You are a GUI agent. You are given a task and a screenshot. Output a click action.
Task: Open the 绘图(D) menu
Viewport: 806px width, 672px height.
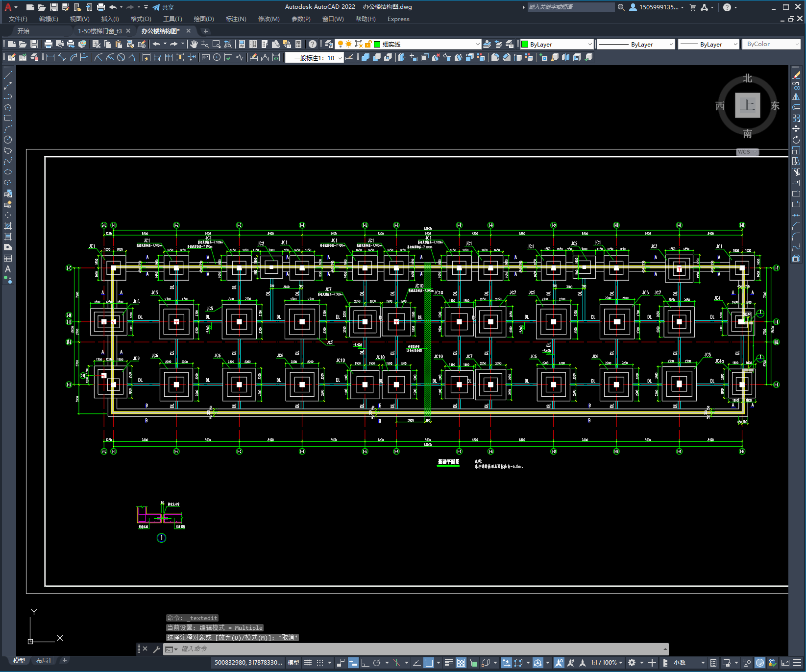click(204, 19)
